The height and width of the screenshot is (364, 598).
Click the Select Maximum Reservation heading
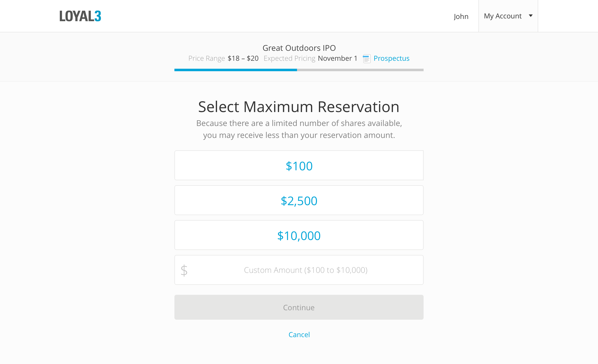(299, 107)
